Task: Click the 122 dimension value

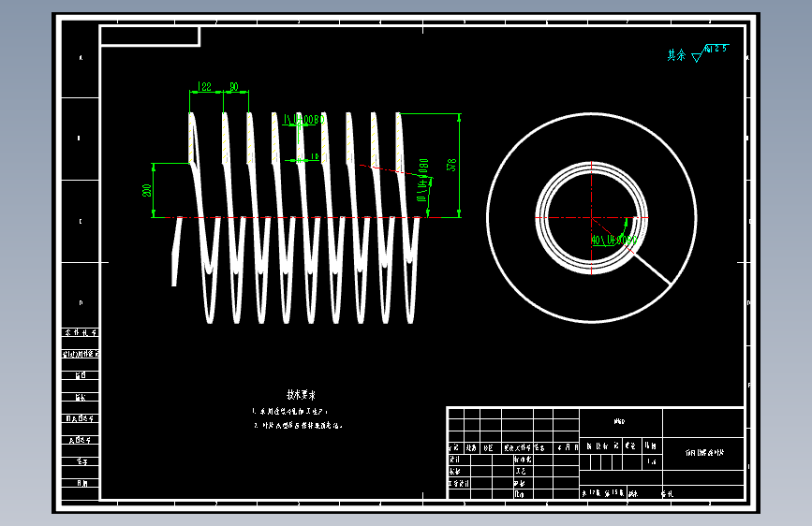Action: pos(204,86)
